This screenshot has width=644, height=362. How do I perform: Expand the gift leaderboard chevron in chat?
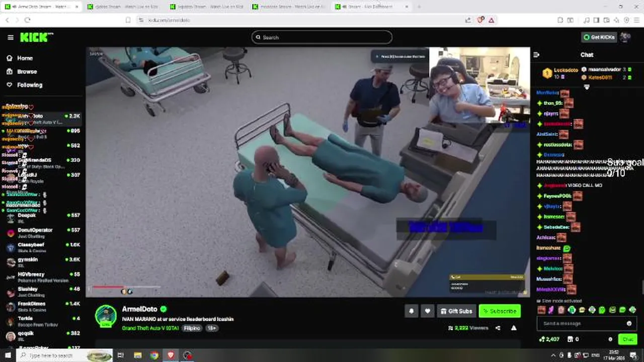point(587,87)
